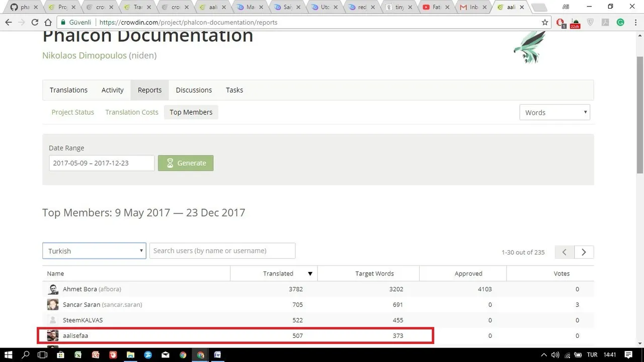The width and height of the screenshot is (644, 362).
Task: Open the Translations tab
Action: [68, 90]
